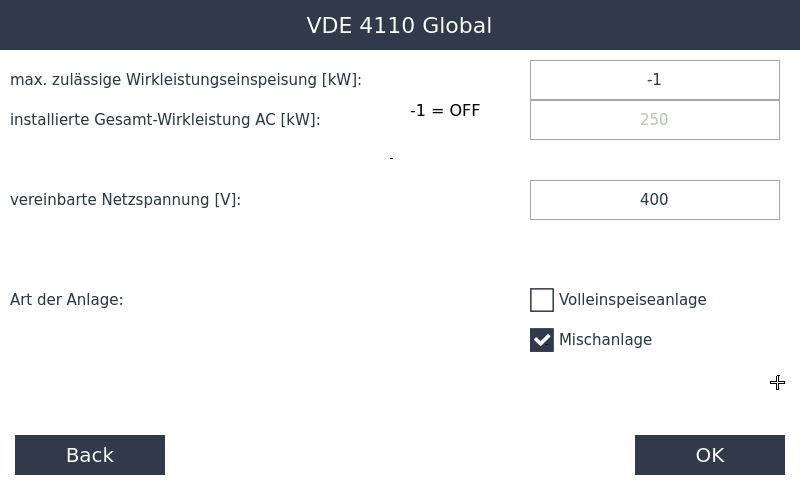Image resolution: width=800 pixels, height=480 pixels.
Task: Click the VDE 4110 Global title
Action: (399, 25)
